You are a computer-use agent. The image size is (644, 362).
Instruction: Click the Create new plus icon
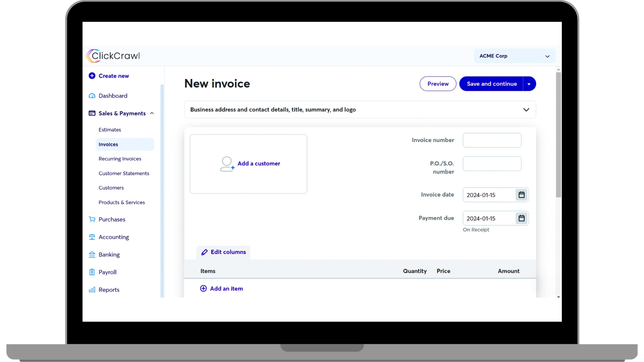(92, 76)
